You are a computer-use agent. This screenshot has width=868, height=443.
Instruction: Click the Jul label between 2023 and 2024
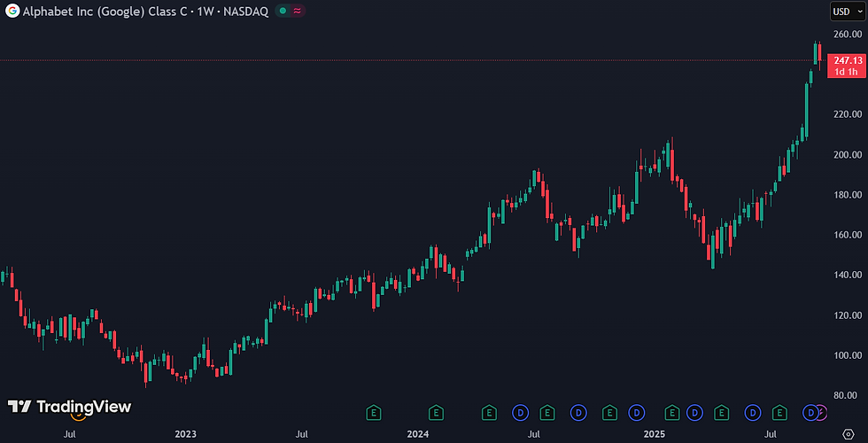[302, 433]
